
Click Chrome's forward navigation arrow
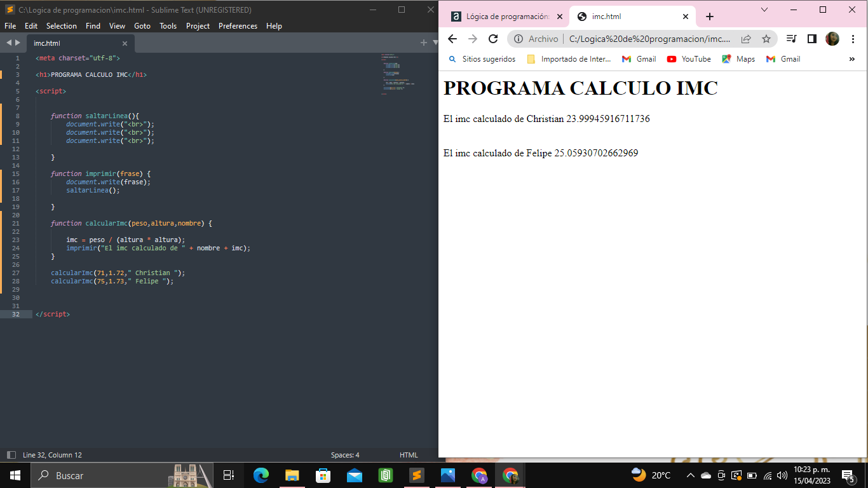473,39
